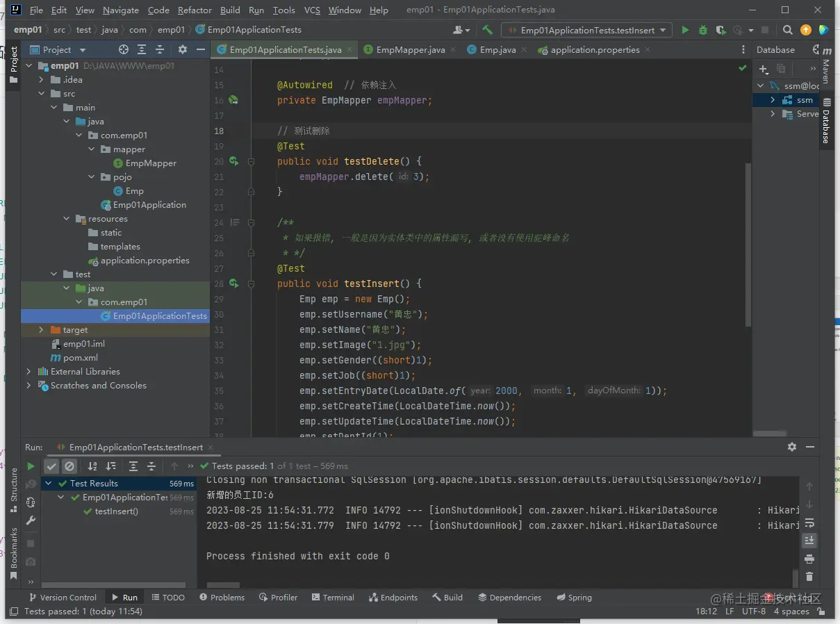Expand External Libraries node
The height and width of the screenshot is (624, 840).
click(x=28, y=372)
